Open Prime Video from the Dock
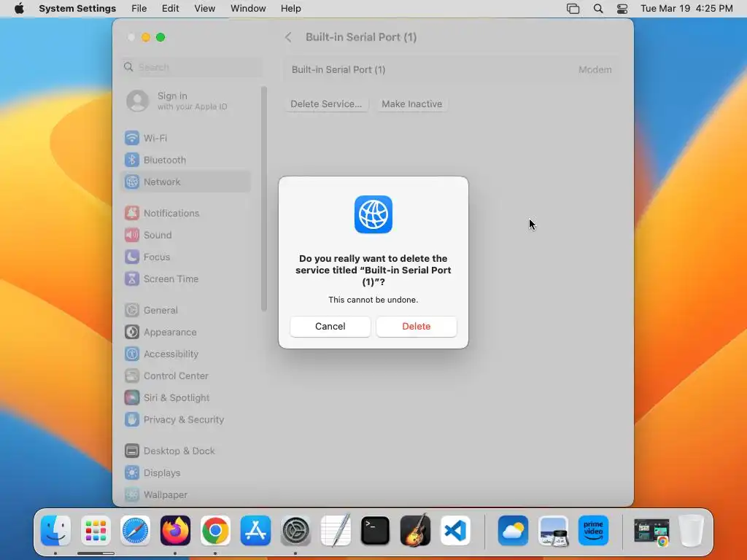The image size is (747, 560). 593,531
